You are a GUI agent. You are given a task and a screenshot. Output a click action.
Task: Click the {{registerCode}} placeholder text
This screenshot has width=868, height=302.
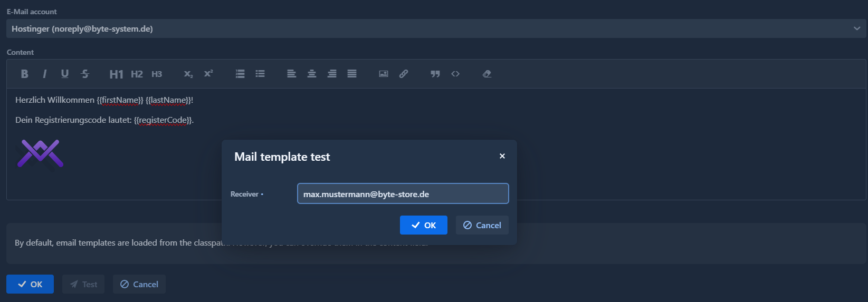click(x=163, y=120)
